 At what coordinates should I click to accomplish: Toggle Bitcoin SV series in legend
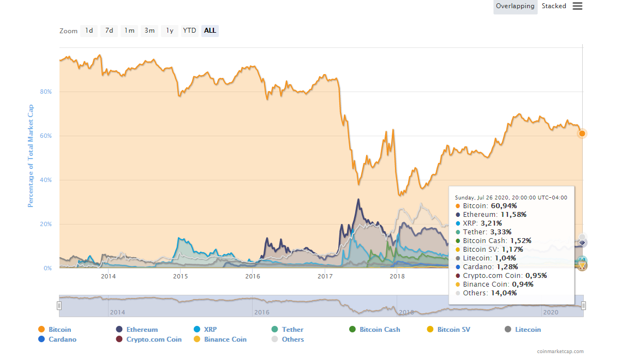[x=448, y=329]
